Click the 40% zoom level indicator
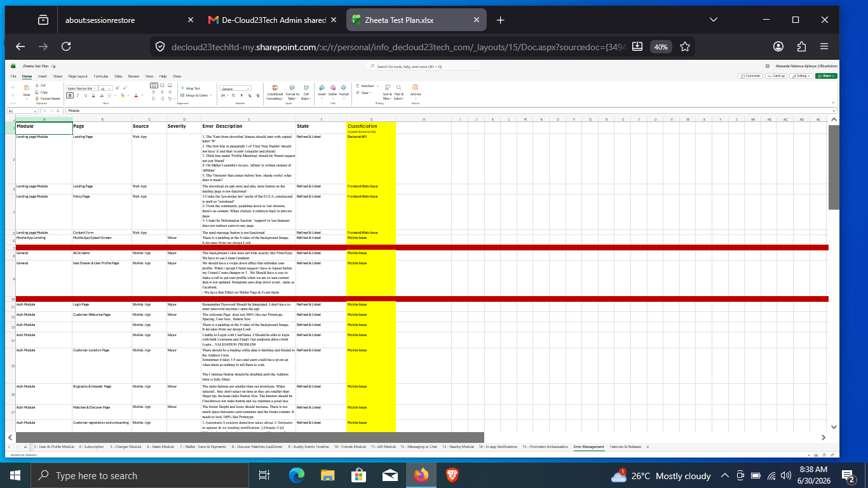This screenshot has width=868, height=488. 661,47
